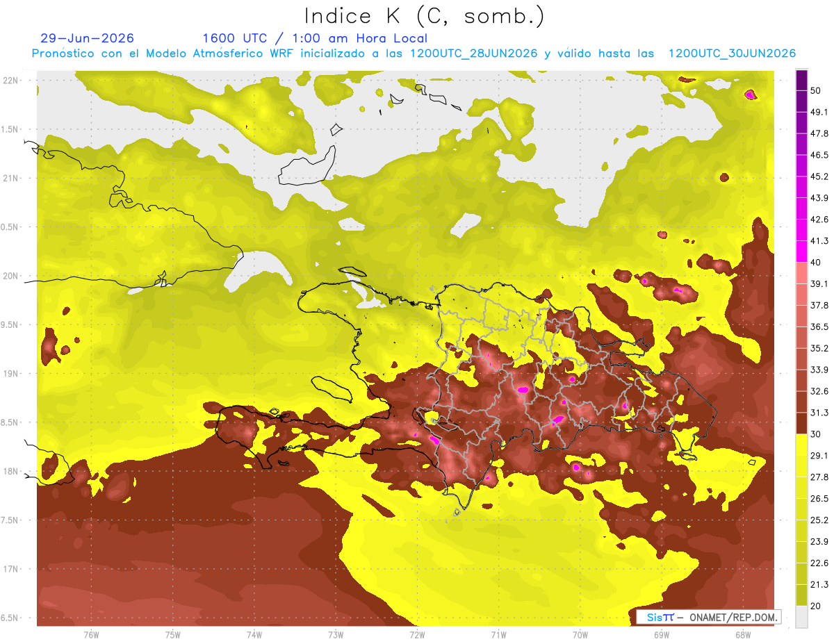834x644 pixels.
Task: Click the '22.6' colorbar value
Action: point(819,563)
